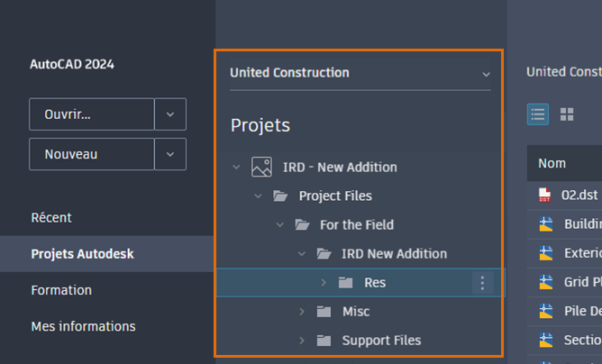Switch to grid view icon
602x364 pixels.
[567, 114]
